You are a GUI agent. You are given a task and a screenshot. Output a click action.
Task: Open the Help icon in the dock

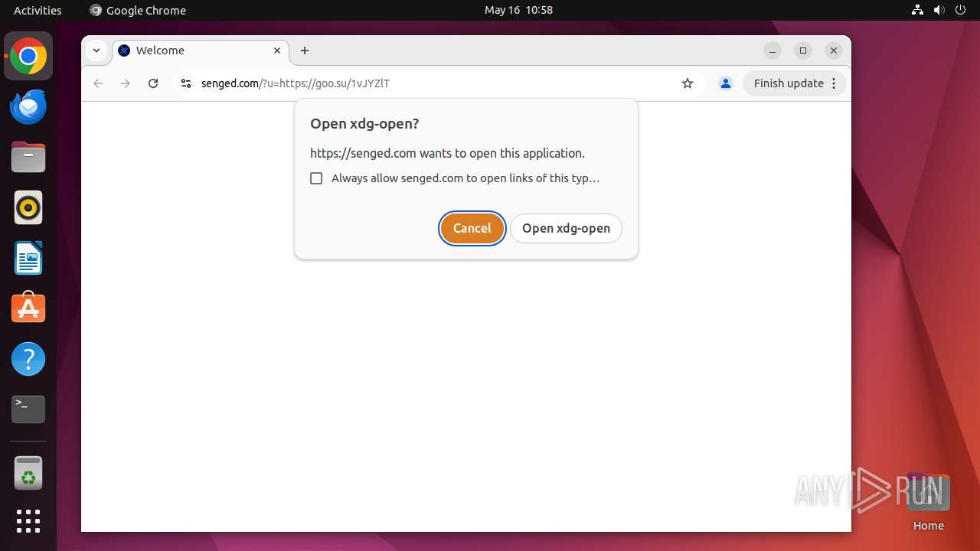click(28, 359)
